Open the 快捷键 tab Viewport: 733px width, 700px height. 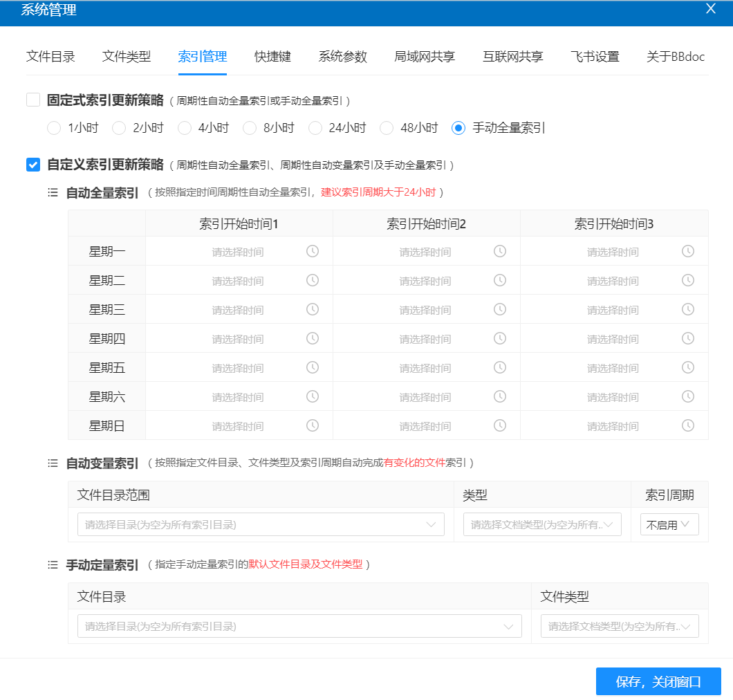[272, 57]
